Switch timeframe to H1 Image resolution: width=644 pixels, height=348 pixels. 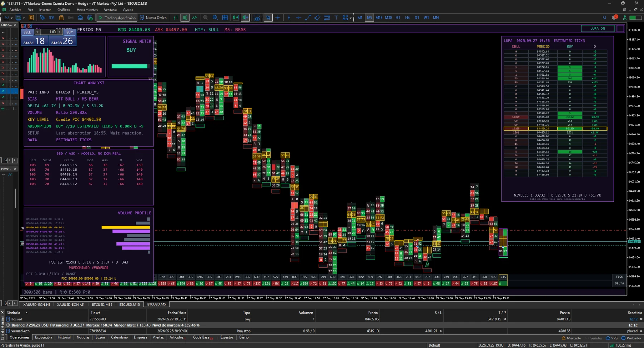[398, 18]
